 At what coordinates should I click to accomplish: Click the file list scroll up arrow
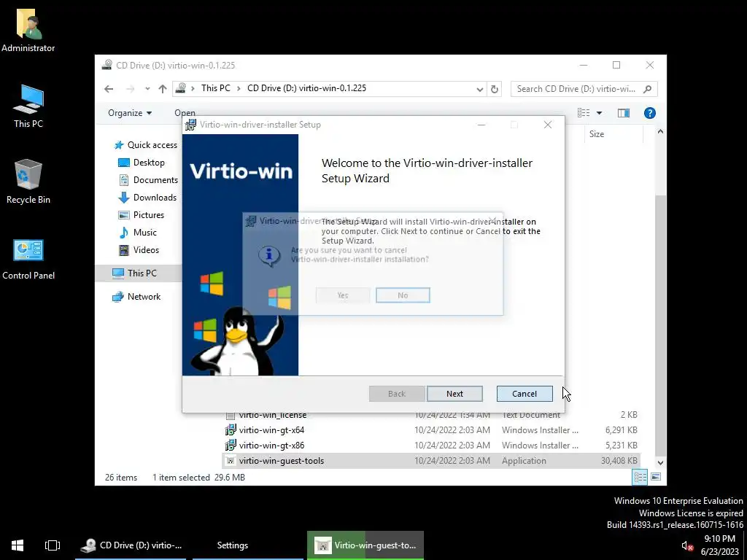pyautogui.click(x=660, y=132)
